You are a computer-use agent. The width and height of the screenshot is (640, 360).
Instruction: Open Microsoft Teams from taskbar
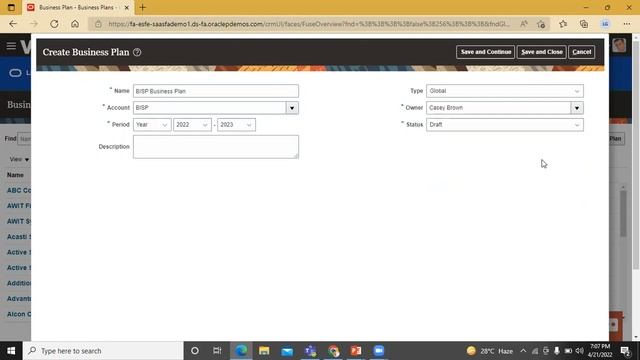(310, 351)
